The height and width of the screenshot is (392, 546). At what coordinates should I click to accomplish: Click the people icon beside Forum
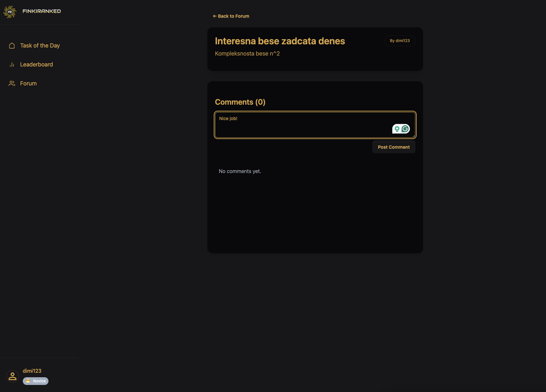pyautogui.click(x=12, y=83)
